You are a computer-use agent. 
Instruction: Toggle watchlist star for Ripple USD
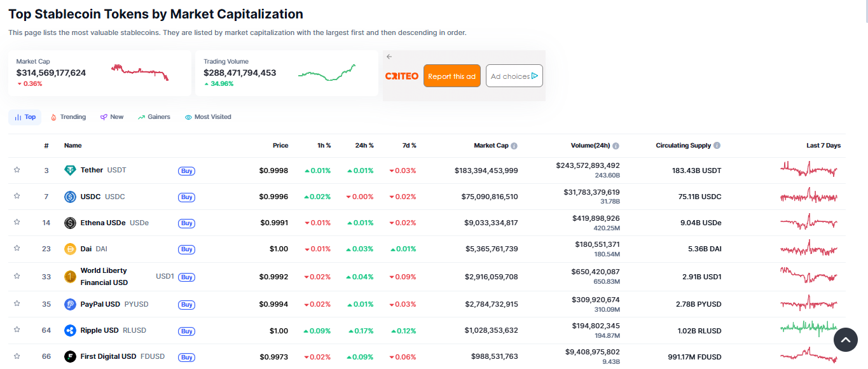(x=17, y=330)
